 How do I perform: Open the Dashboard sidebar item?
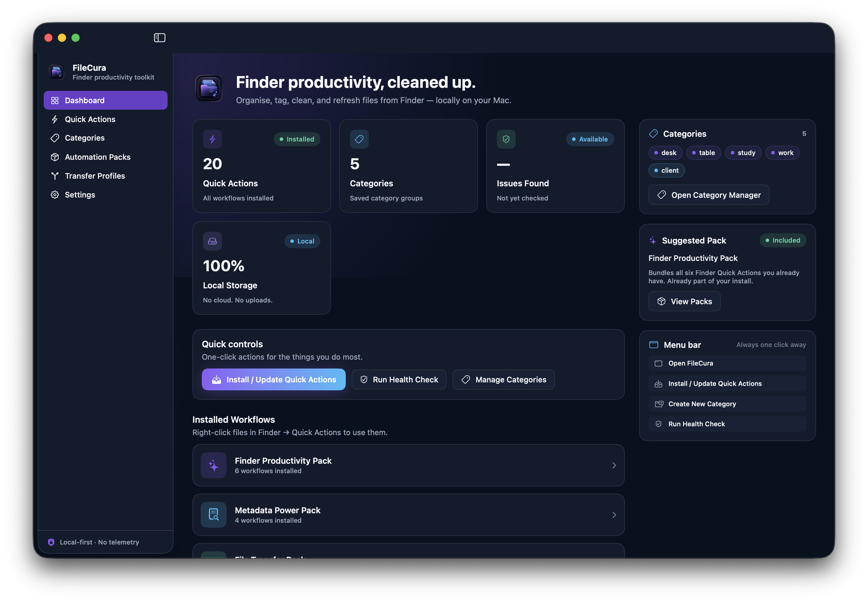[x=106, y=100]
